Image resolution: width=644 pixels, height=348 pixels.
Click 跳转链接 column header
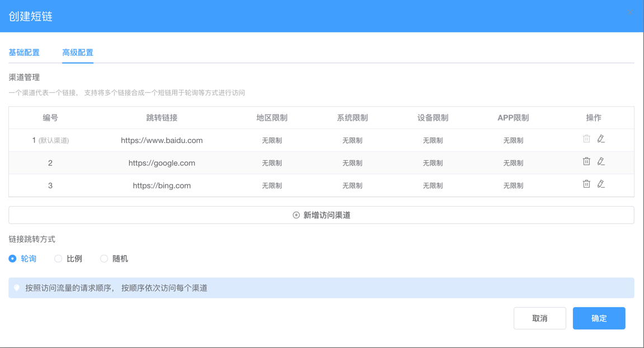[x=162, y=118]
